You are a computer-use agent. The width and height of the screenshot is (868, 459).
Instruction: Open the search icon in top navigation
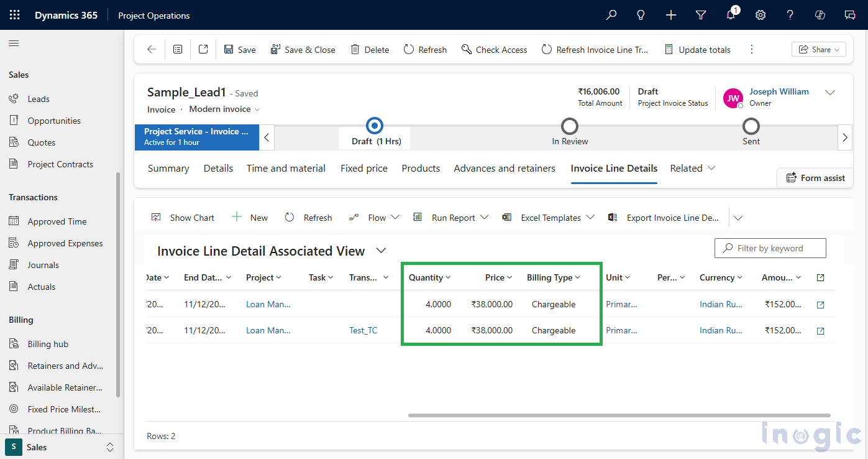pos(611,15)
